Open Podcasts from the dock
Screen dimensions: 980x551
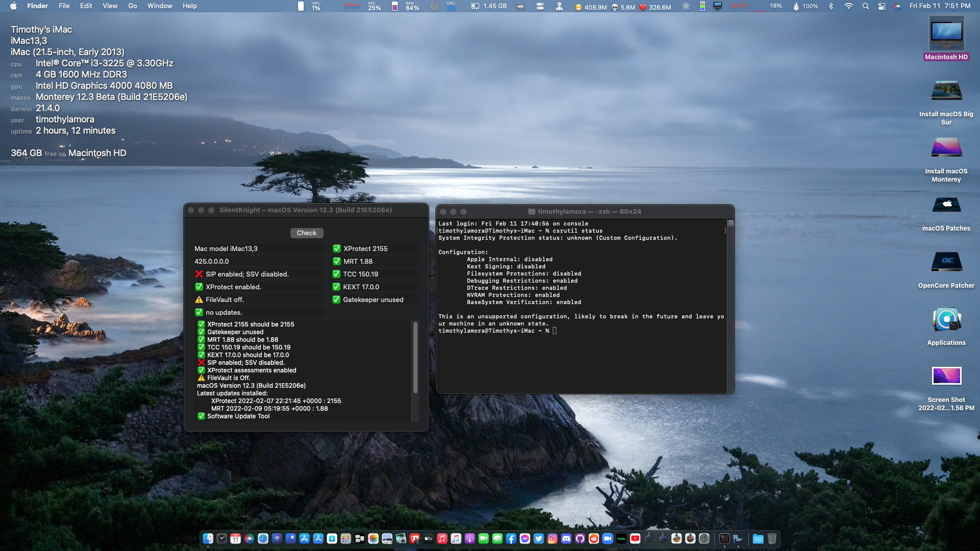point(470,538)
